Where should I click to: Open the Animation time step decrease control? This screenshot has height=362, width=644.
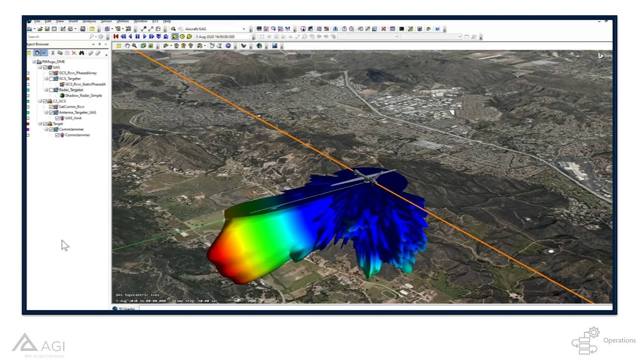coord(158,37)
